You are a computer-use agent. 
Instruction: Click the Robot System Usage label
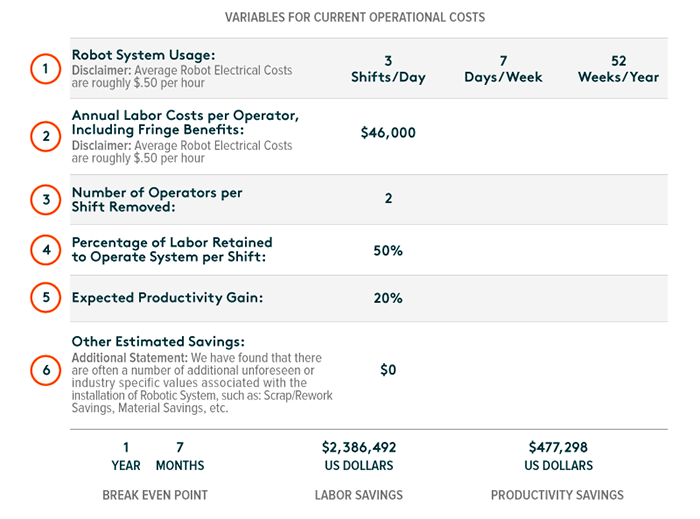click(143, 55)
